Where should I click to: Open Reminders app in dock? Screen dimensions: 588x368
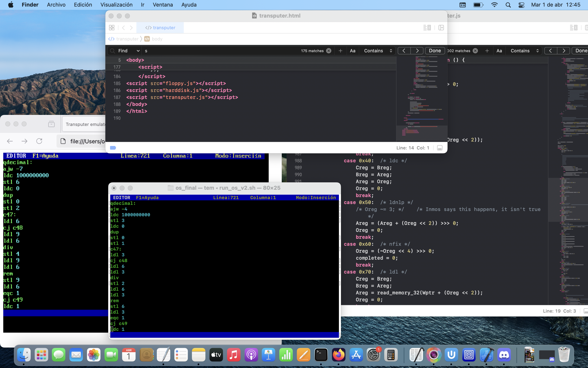coord(181,355)
